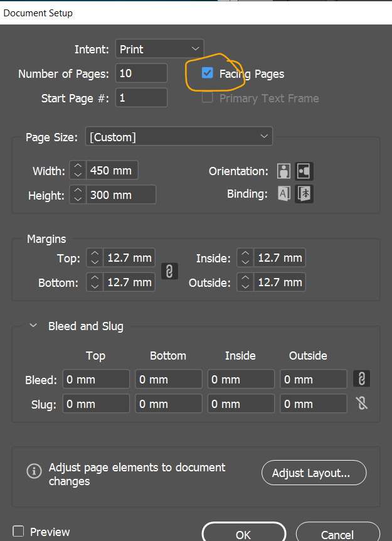Screen dimensions: 392x541
Task: Open the Intent dropdown
Action: (x=159, y=49)
